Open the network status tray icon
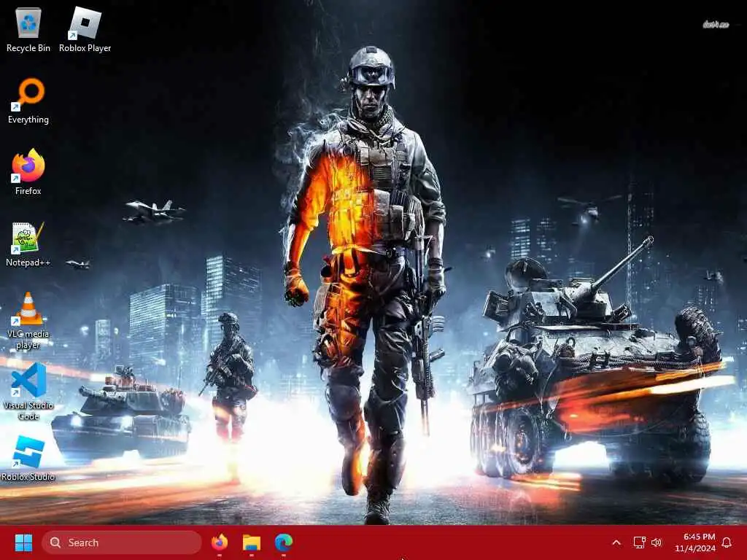This screenshot has width=747, height=560. [639, 542]
